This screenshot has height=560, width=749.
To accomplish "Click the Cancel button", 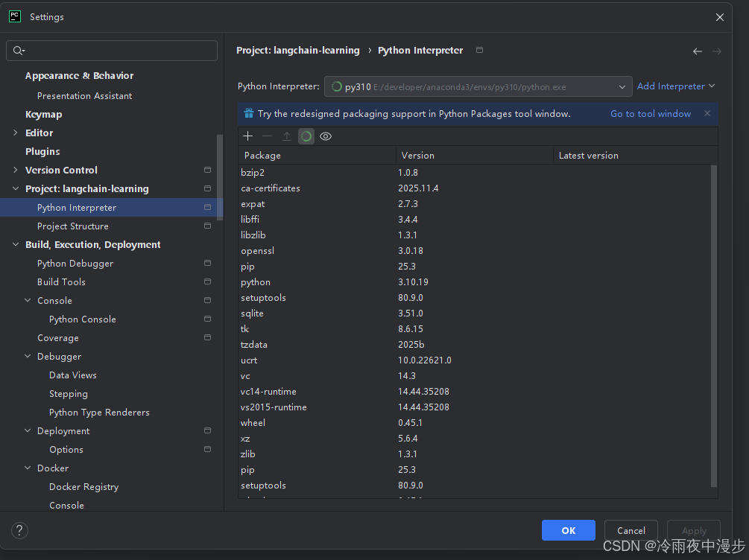I will pyautogui.click(x=631, y=530).
